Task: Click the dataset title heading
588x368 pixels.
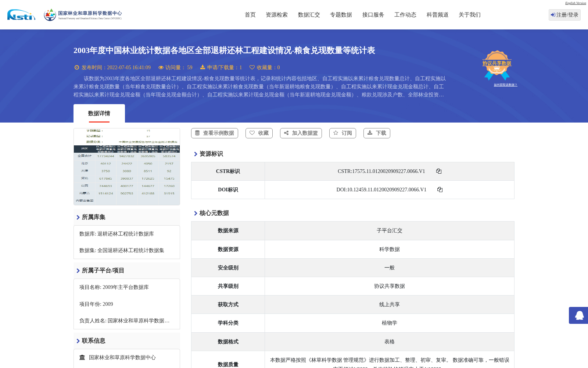Action: coord(224,50)
